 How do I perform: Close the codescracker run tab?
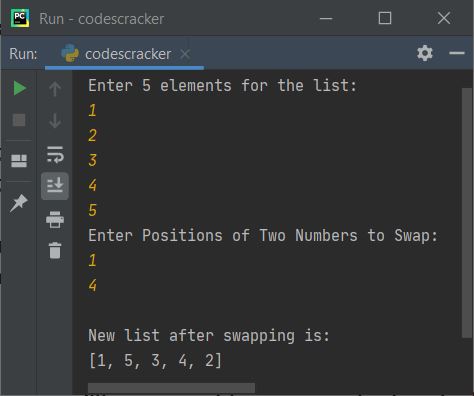(185, 54)
